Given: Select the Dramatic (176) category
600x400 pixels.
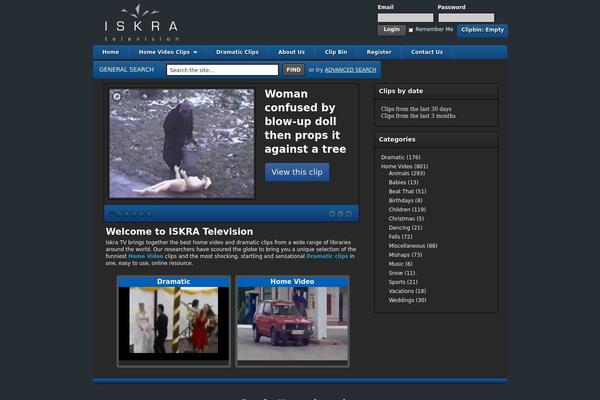Looking at the screenshot, I should 401,157.
